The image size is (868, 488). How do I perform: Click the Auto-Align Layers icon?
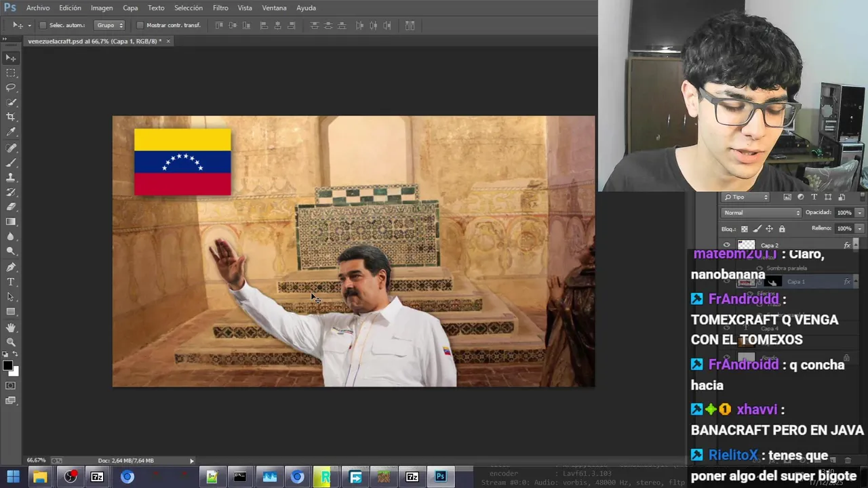click(x=410, y=25)
